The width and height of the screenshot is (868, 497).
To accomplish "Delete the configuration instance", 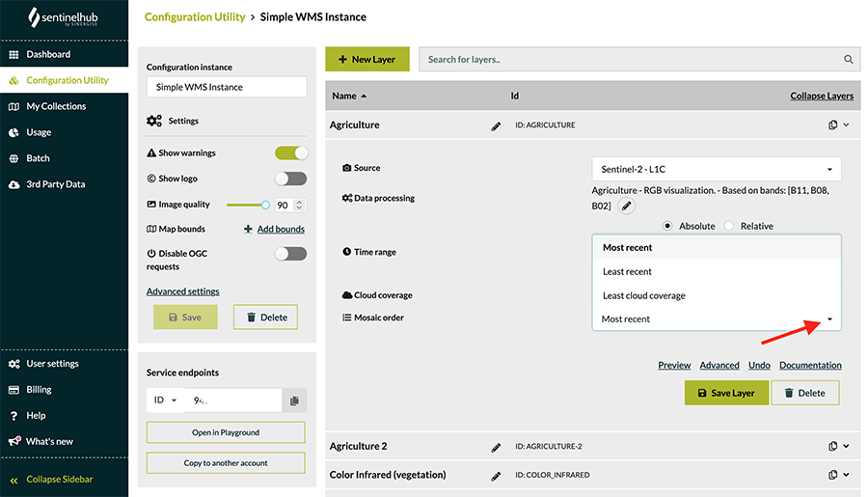I will point(266,317).
